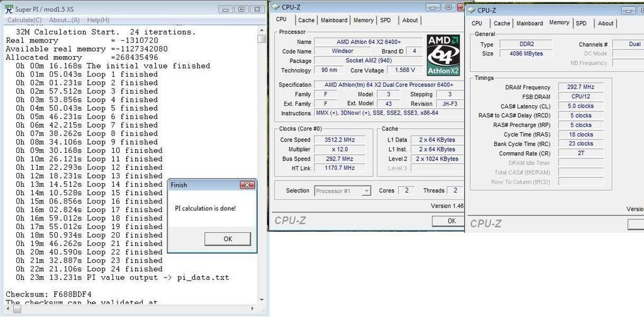644x319 pixels.
Task: Click the Multiplier value x 12.0
Action: [x=339, y=149]
